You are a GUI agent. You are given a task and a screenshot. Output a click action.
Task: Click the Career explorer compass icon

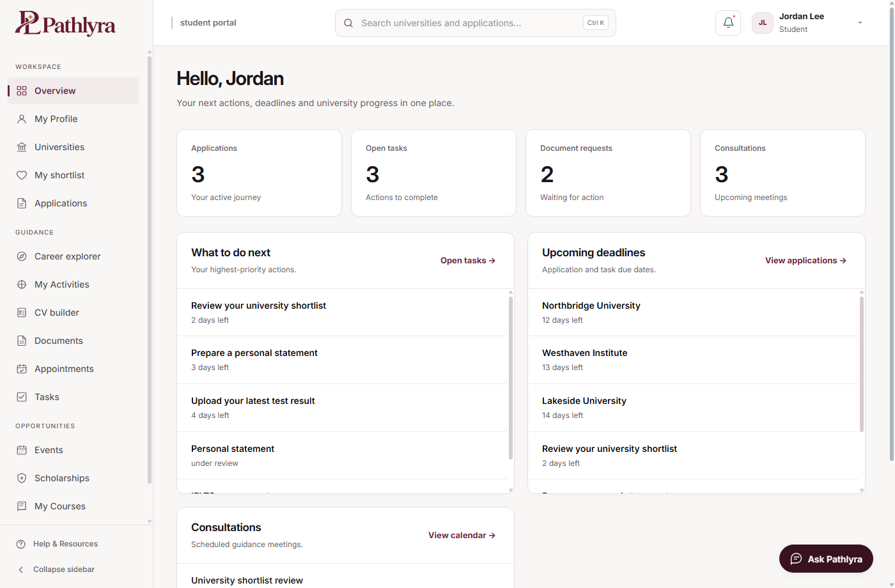tap(22, 256)
